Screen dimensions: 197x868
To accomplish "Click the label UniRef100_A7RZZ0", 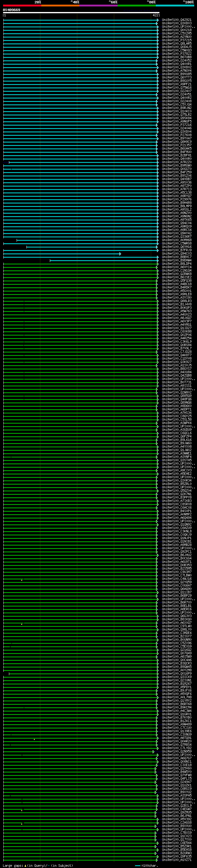I will [x=177, y=162].
